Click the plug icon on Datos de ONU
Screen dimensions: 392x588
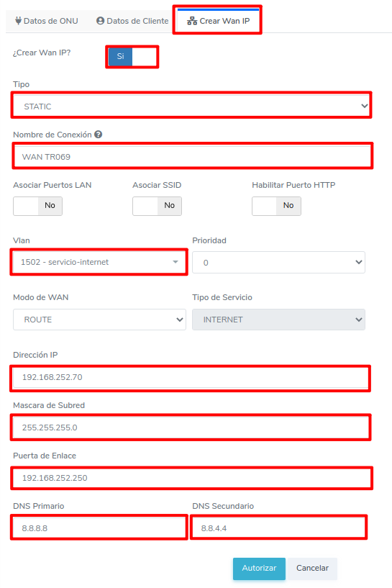tap(19, 21)
